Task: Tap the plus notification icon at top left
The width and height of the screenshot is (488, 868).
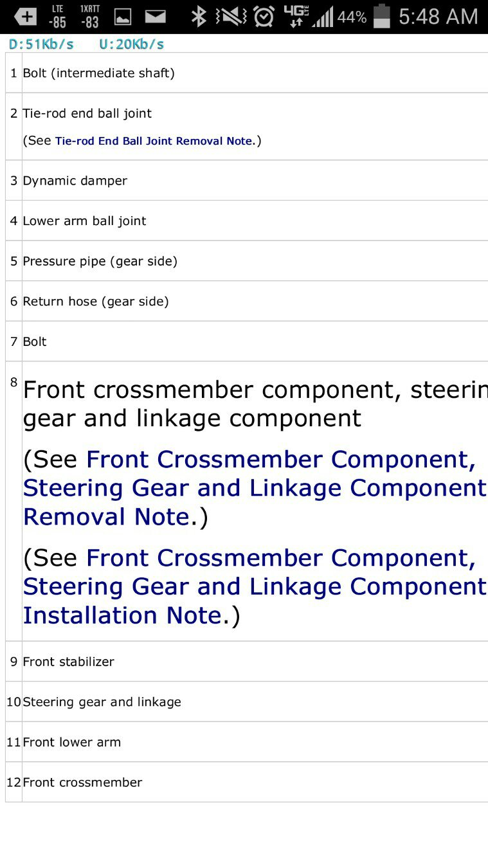Action: pos(25,17)
